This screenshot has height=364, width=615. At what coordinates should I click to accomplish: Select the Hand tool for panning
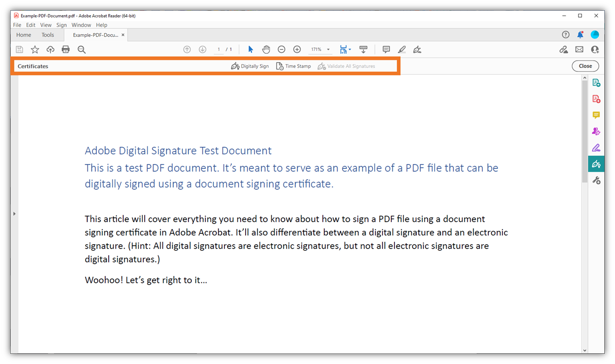[x=266, y=49]
